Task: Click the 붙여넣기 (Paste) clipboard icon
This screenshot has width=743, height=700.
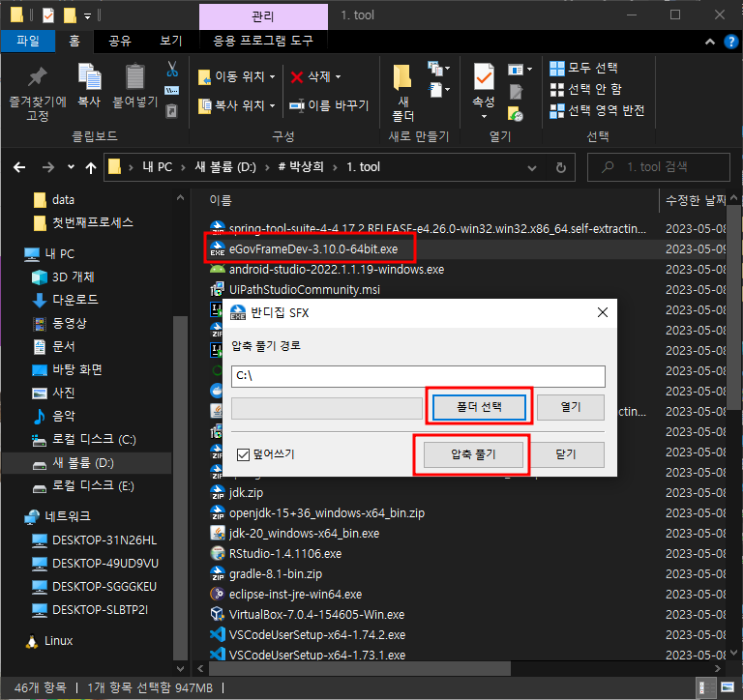Action: click(x=135, y=76)
